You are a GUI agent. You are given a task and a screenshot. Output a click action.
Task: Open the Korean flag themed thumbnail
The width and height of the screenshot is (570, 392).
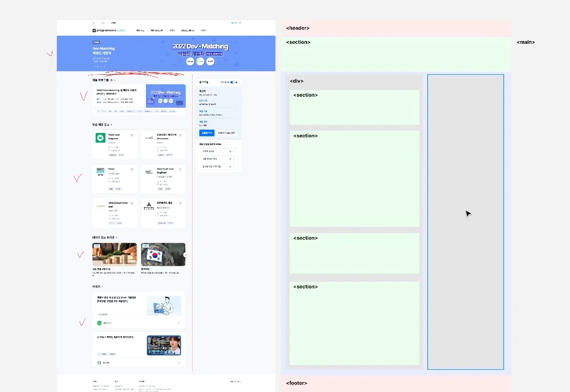(x=163, y=255)
